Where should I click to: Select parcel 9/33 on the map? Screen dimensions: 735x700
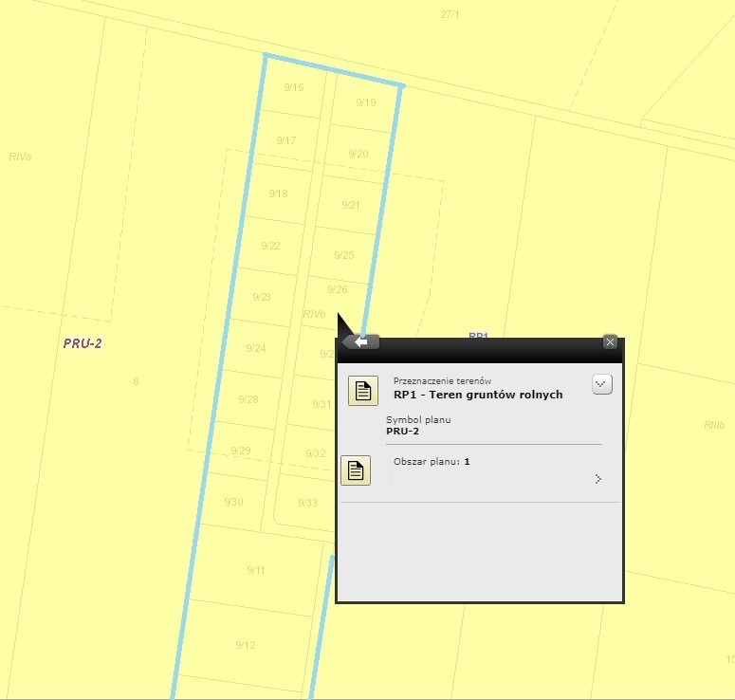307,503
